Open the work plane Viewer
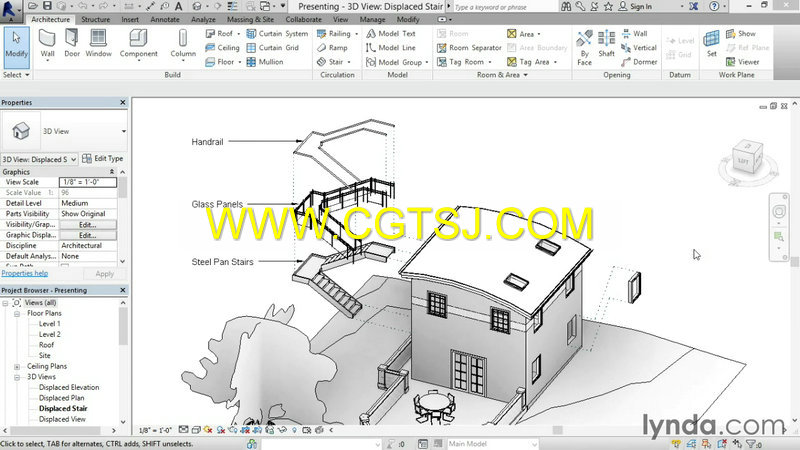This screenshot has width=800, height=450. [x=742, y=62]
